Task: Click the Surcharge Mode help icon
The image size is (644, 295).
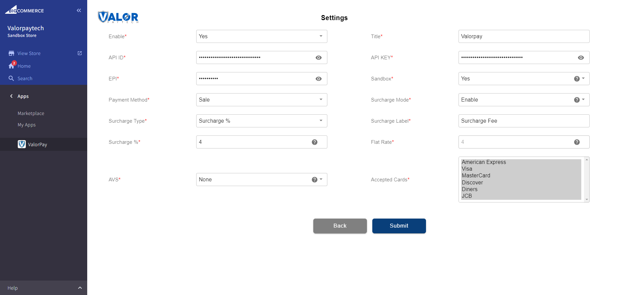Action: 577,100
